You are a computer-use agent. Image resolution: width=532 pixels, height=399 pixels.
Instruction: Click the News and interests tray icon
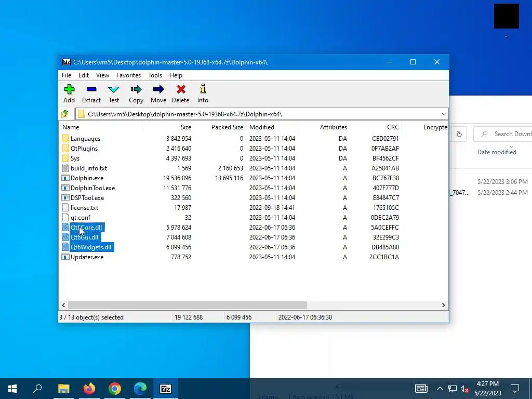click(x=421, y=389)
